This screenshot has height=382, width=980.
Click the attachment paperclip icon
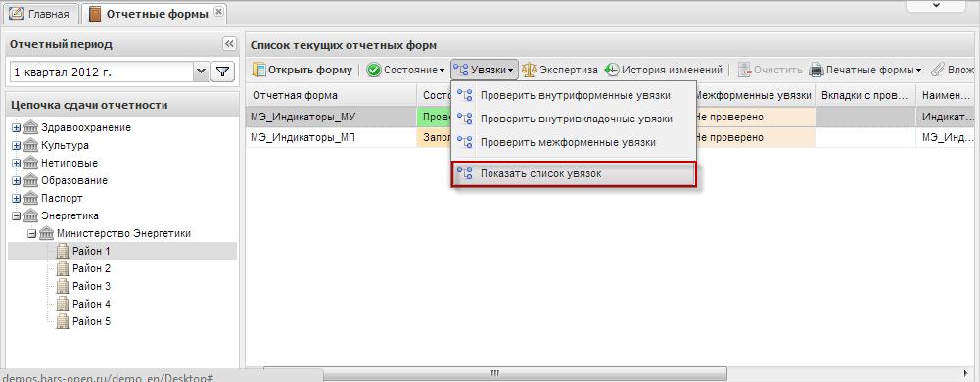pyautogui.click(x=938, y=70)
